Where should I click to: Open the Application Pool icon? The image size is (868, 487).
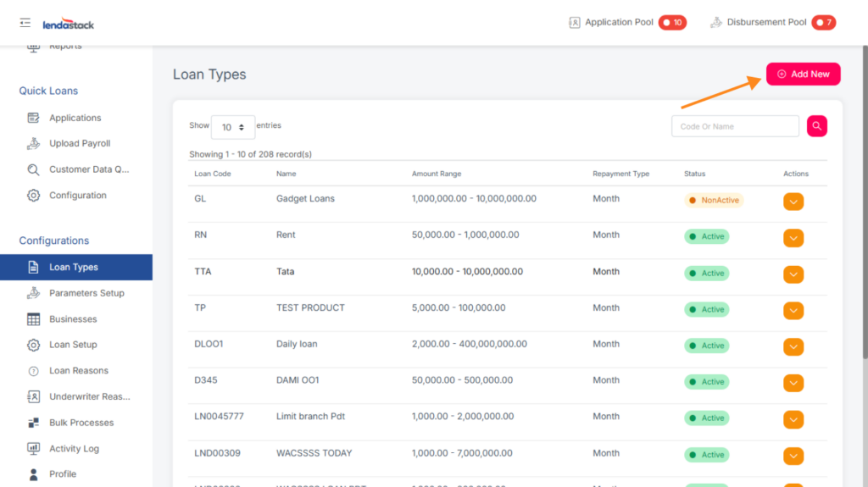pos(575,23)
